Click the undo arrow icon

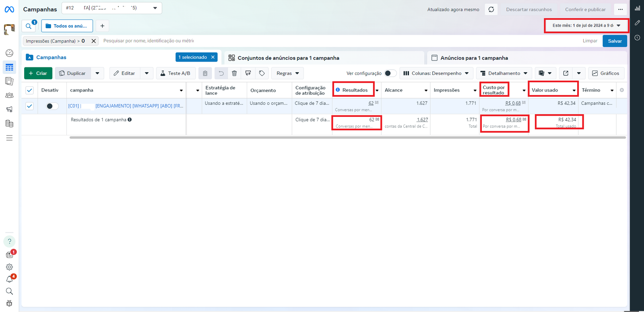coord(221,73)
